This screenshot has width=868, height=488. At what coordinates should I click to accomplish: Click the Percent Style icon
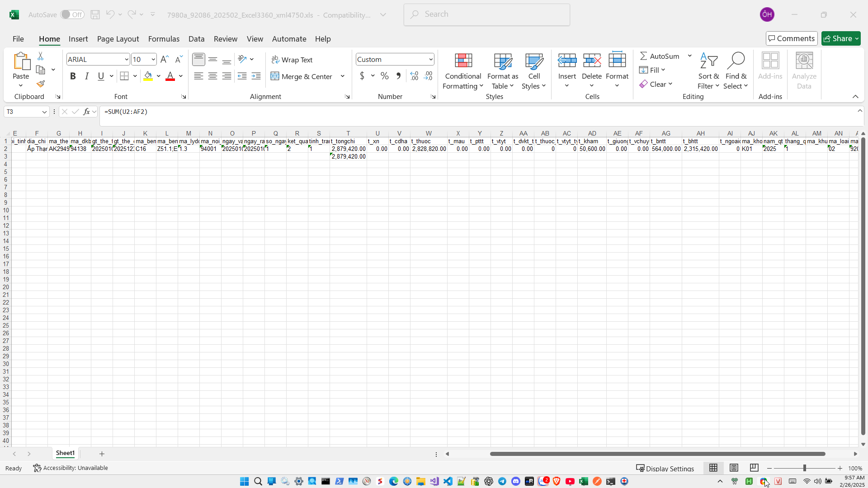click(385, 76)
